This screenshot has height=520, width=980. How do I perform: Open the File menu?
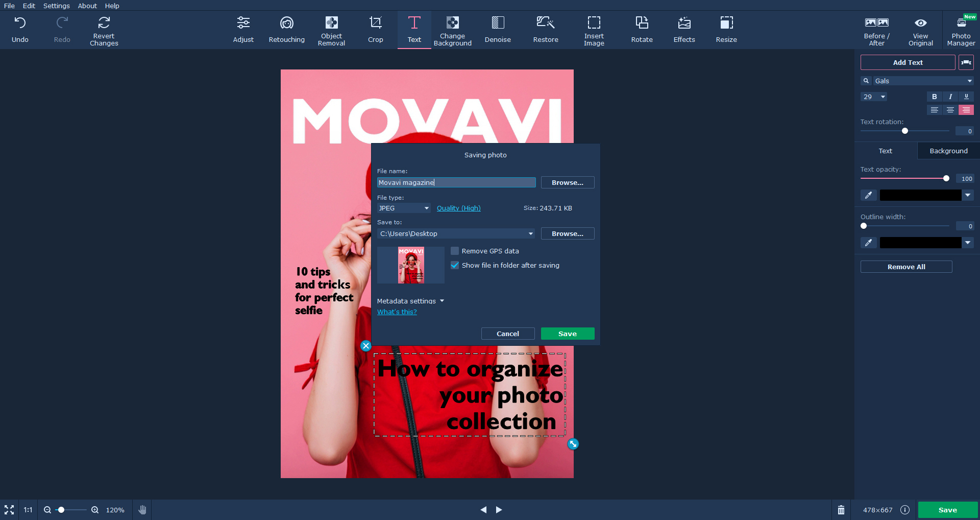pyautogui.click(x=9, y=6)
